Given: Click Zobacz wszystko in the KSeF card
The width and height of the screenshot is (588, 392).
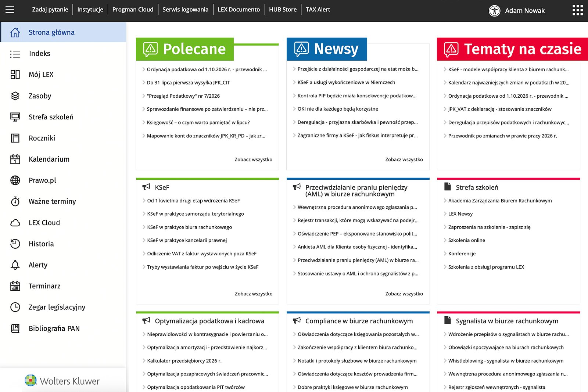Looking at the screenshot, I should coord(254,294).
